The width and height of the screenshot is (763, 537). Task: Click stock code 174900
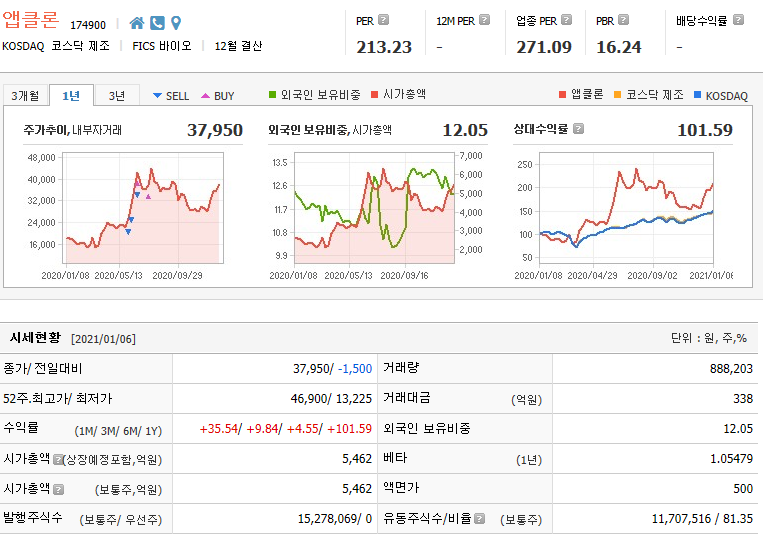(88, 25)
